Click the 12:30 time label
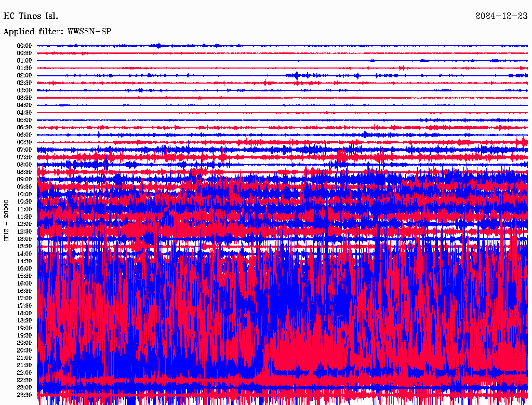This screenshot has height=405, width=532. [24, 232]
